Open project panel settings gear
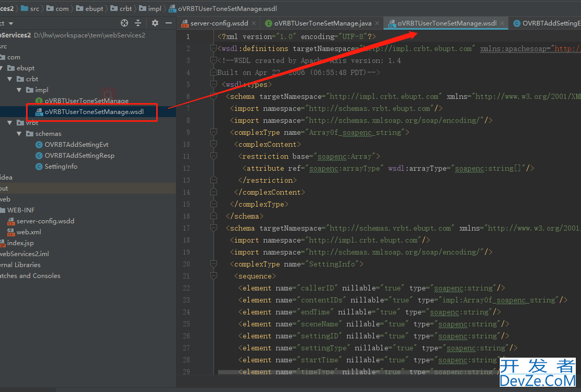This screenshot has width=581, height=392. pyautogui.click(x=155, y=23)
